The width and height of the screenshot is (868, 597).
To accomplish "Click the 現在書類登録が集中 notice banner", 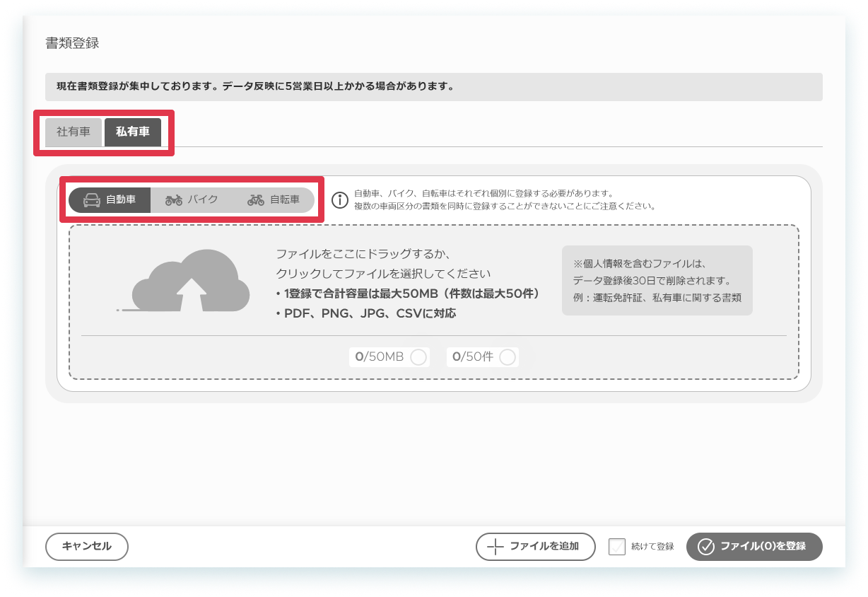I will point(434,87).
